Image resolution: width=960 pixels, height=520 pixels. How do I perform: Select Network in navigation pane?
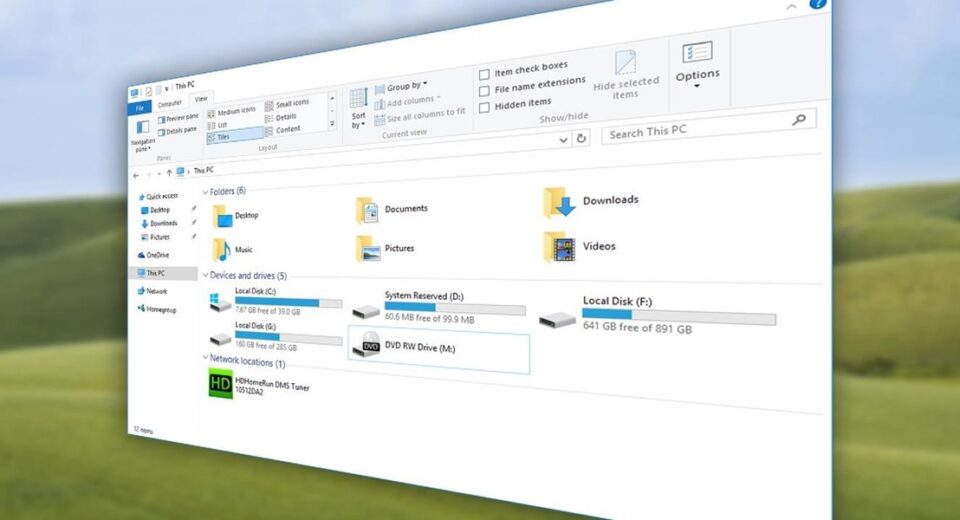tap(152, 292)
